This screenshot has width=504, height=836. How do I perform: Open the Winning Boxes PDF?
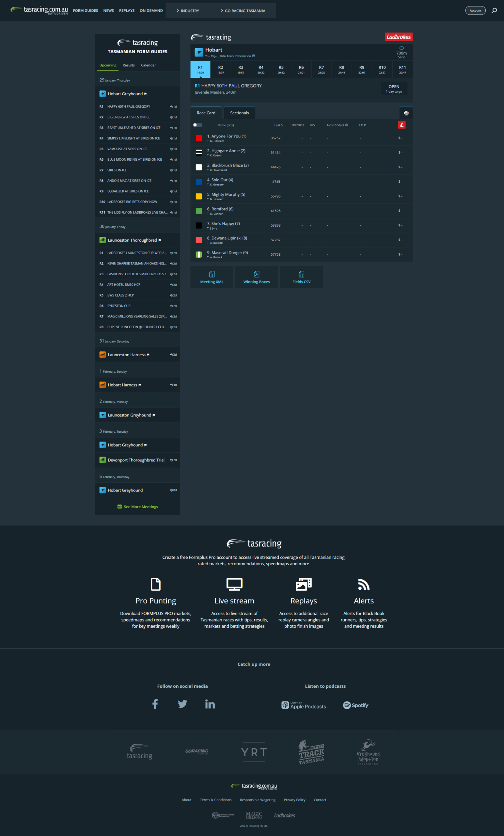(257, 277)
